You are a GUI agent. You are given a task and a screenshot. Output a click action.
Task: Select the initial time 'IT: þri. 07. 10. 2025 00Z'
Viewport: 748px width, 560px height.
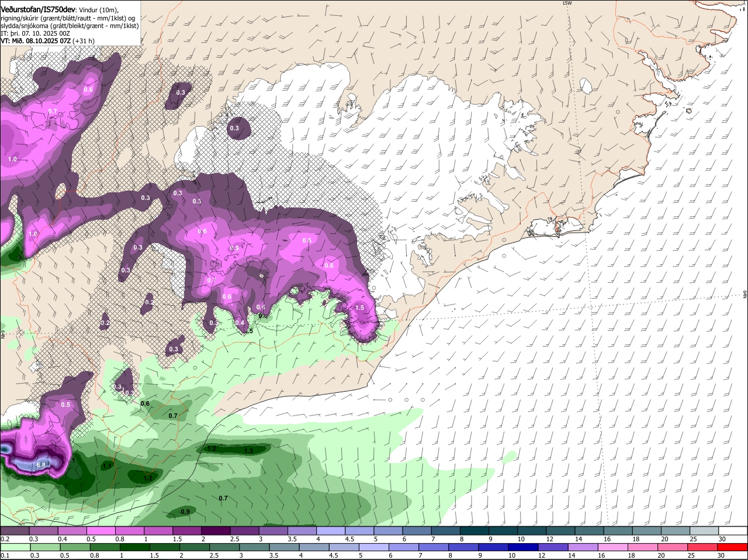35,33
